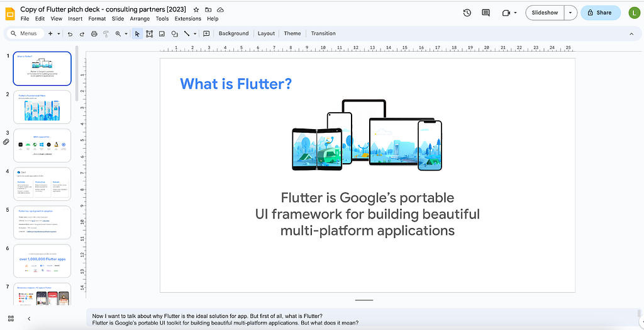644x330 pixels.
Task: Switch to grid view
Action: click(11, 319)
